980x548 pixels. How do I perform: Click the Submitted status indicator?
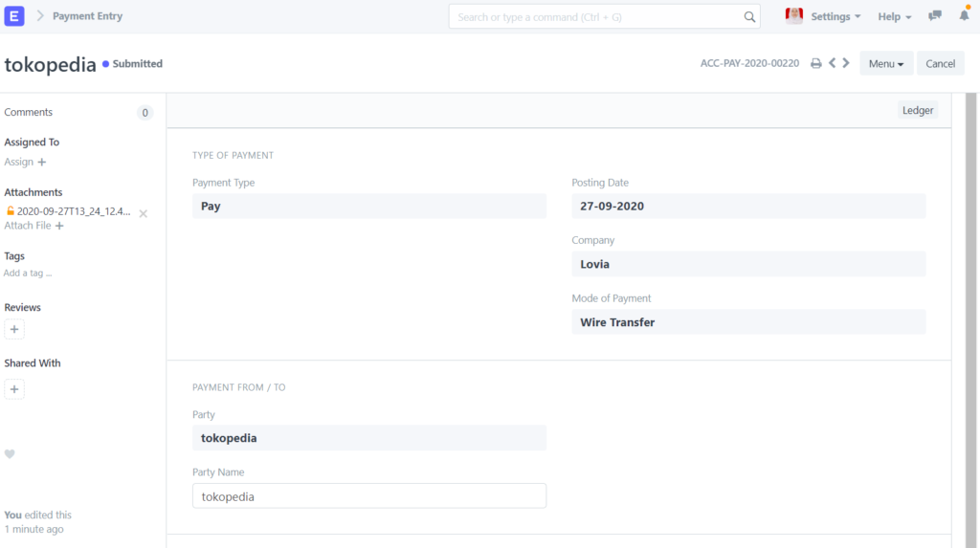point(132,64)
